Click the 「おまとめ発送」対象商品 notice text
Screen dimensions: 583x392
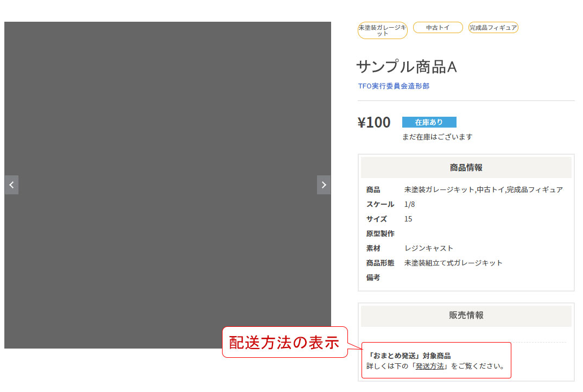409,356
